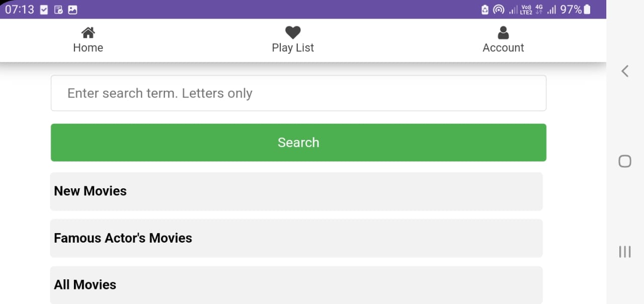Go to the Home tab label
This screenshot has width=644, height=304.
[88, 48]
